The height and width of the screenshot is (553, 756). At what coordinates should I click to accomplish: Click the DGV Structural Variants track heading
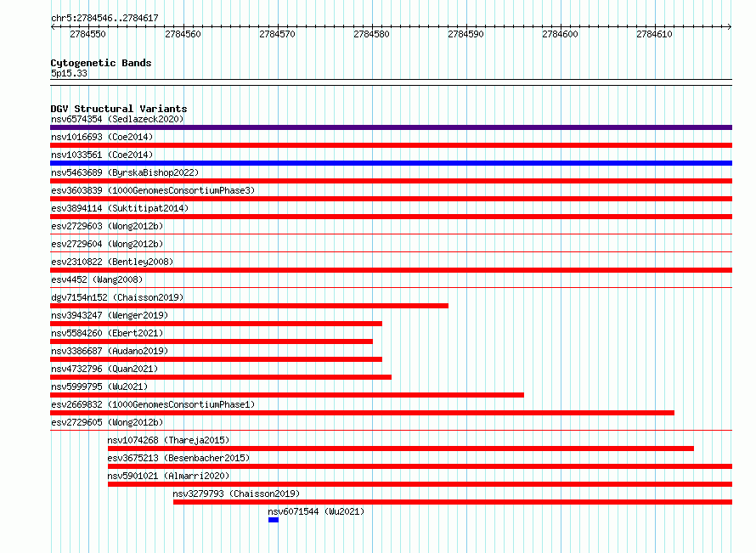tap(119, 109)
